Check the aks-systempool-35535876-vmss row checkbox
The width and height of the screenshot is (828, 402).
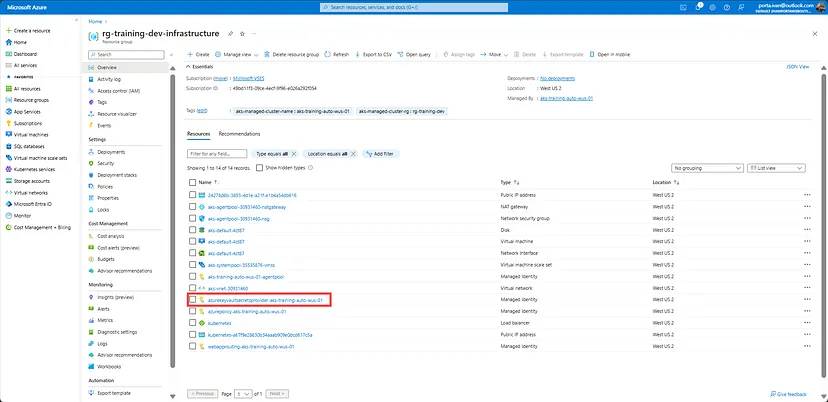[192, 265]
